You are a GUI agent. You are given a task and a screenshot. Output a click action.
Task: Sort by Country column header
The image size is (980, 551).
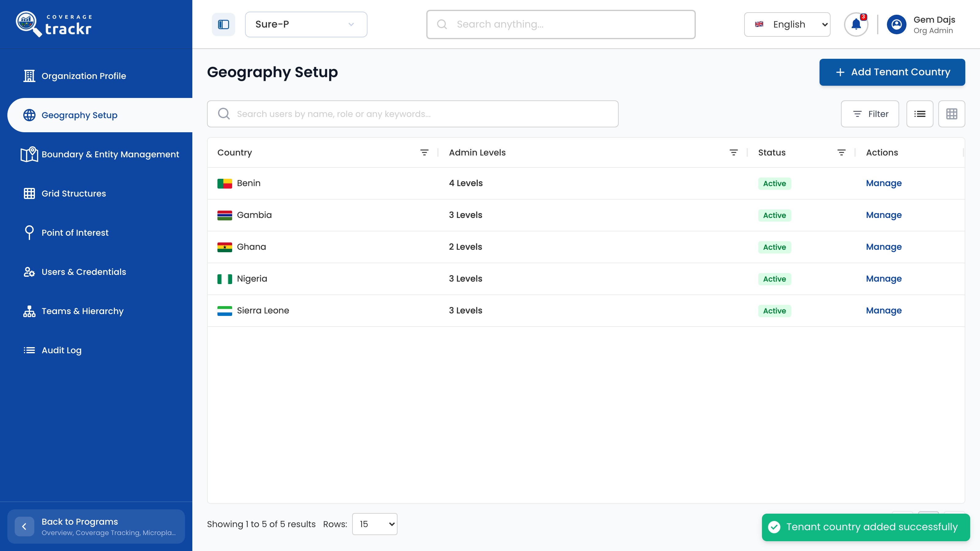234,152
